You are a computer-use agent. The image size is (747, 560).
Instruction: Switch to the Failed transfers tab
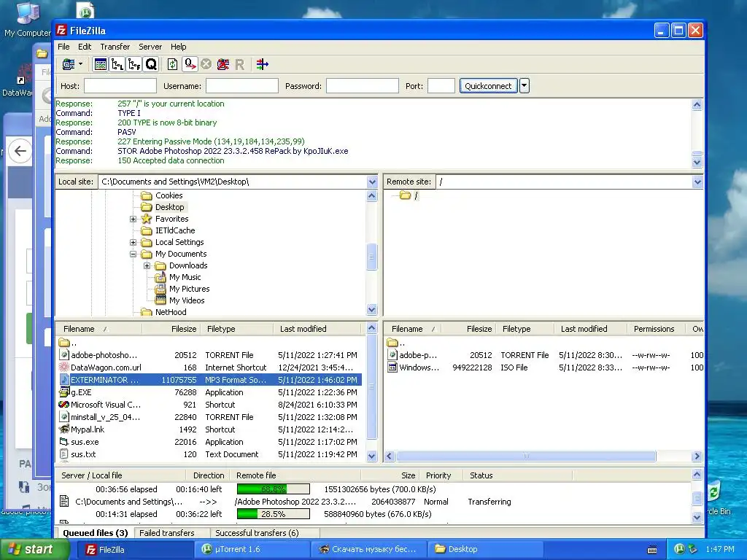point(167,533)
